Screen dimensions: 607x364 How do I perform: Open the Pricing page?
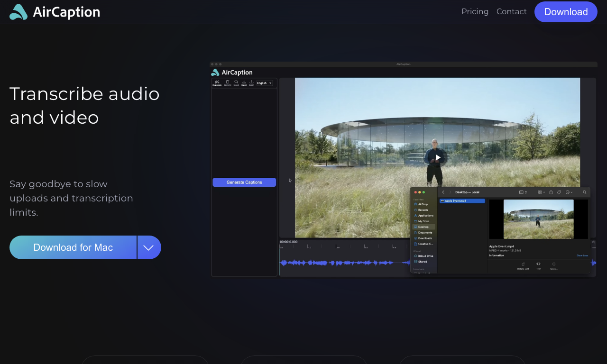475,11
